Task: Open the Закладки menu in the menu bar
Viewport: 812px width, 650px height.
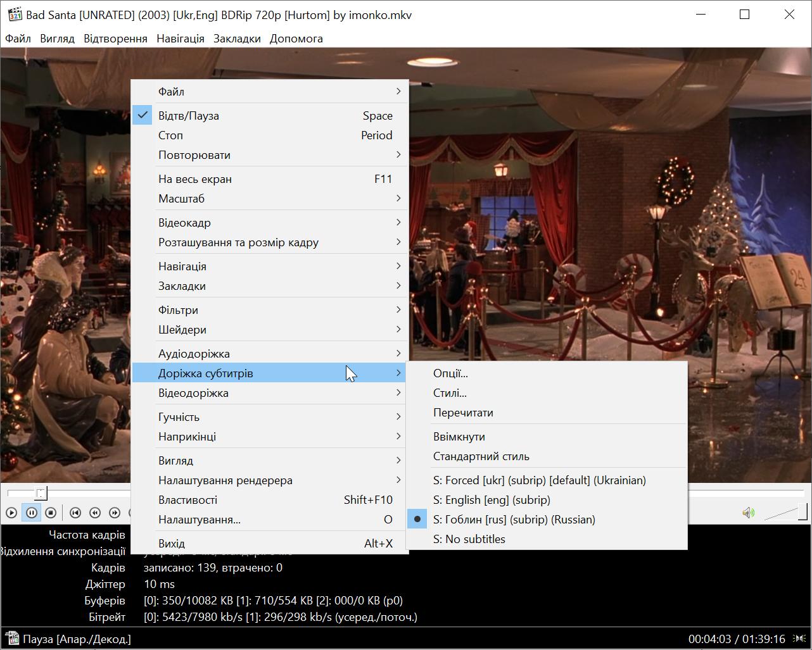Action: [237, 39]
